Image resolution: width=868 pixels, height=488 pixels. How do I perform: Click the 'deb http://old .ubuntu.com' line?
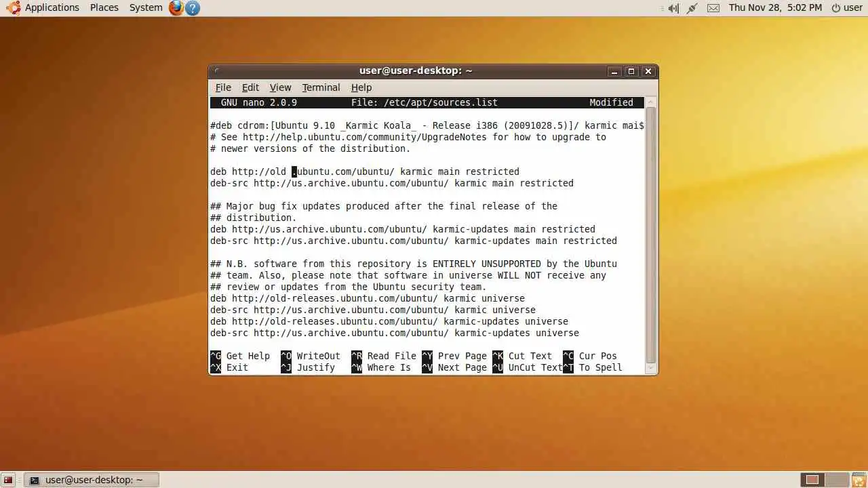coord(365,171)
